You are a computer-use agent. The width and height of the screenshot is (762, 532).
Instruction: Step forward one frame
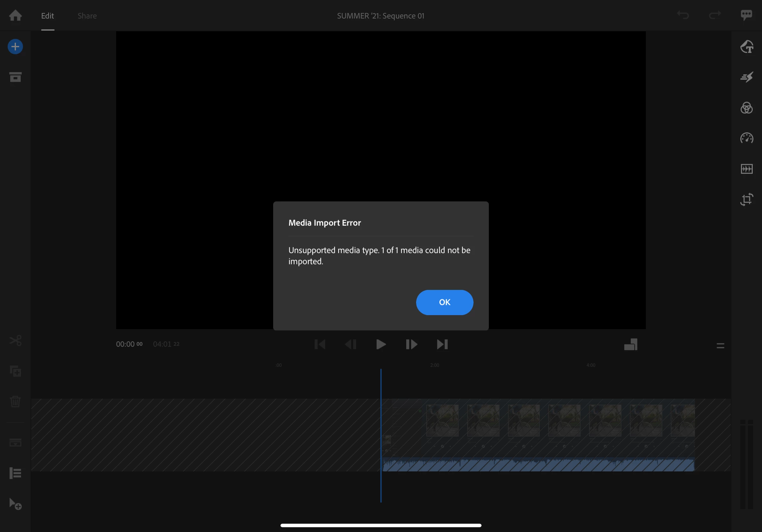(x=411, y=344)
